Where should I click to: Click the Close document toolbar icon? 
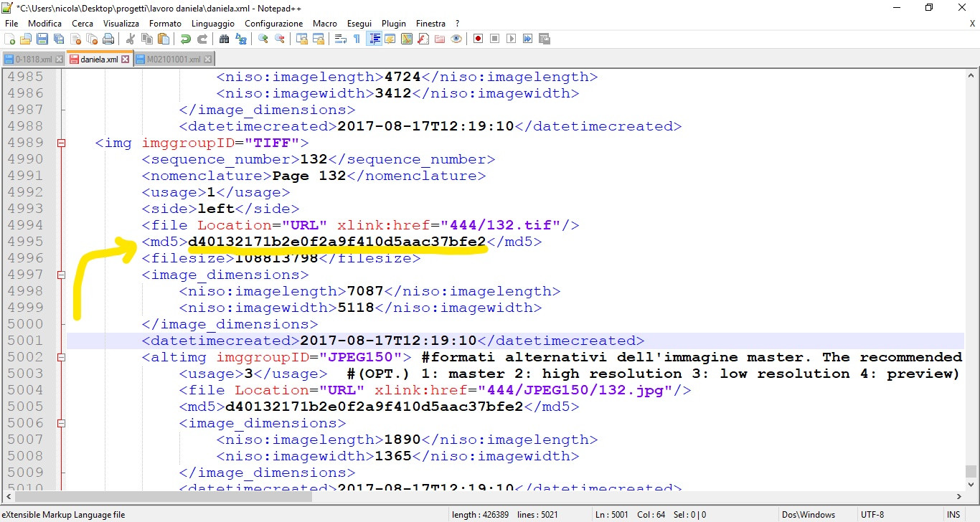pos(75,39)
